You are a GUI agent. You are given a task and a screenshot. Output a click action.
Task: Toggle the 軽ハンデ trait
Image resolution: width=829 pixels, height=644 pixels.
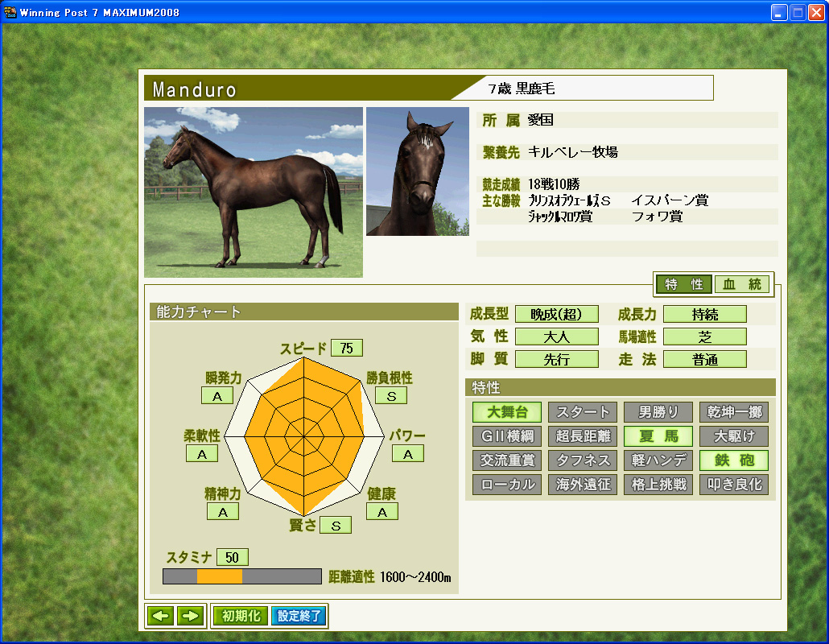pos(658,460)
